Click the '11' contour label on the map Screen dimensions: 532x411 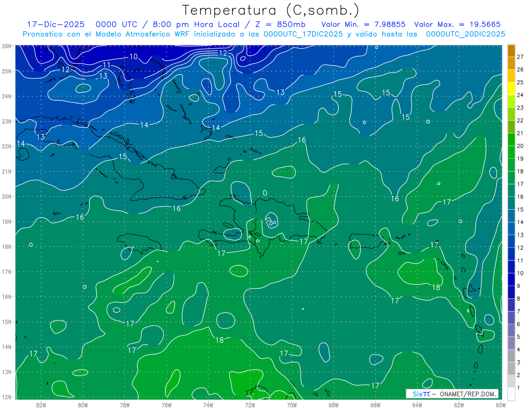pos(106,65)
